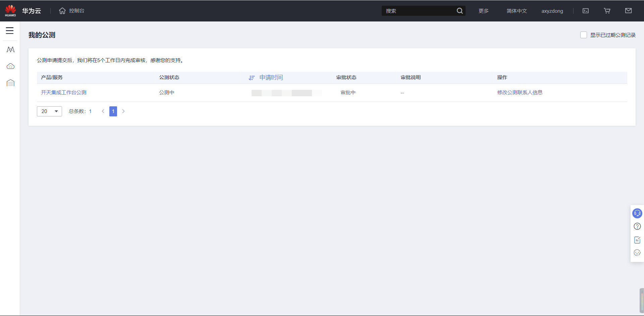Screen dimensions: 644x316
Task: Open the page size dropdown showing 20
Action: point(49,111)
